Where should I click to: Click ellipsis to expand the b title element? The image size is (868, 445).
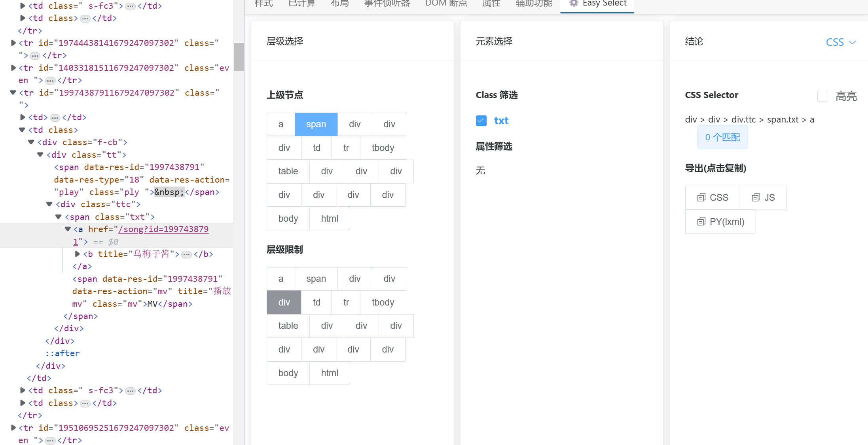coord(186,255)
